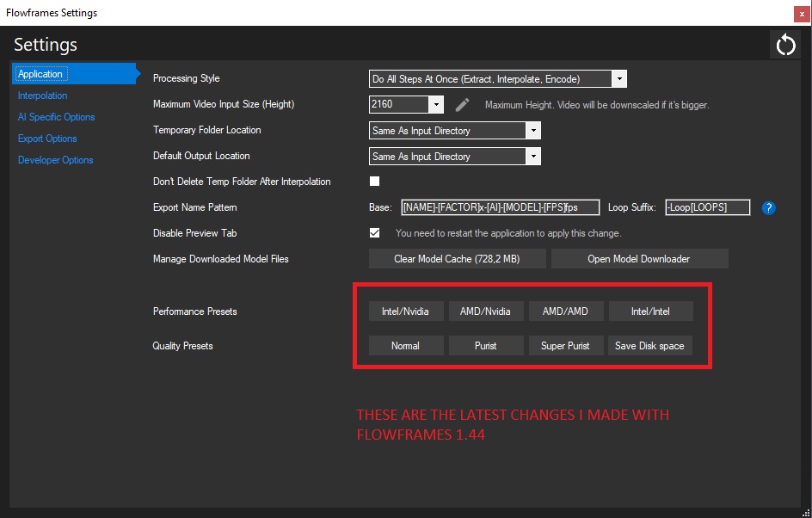Choose the Super Purist quality preset
This screenshot has height=518, width=812.
point(565,345)
